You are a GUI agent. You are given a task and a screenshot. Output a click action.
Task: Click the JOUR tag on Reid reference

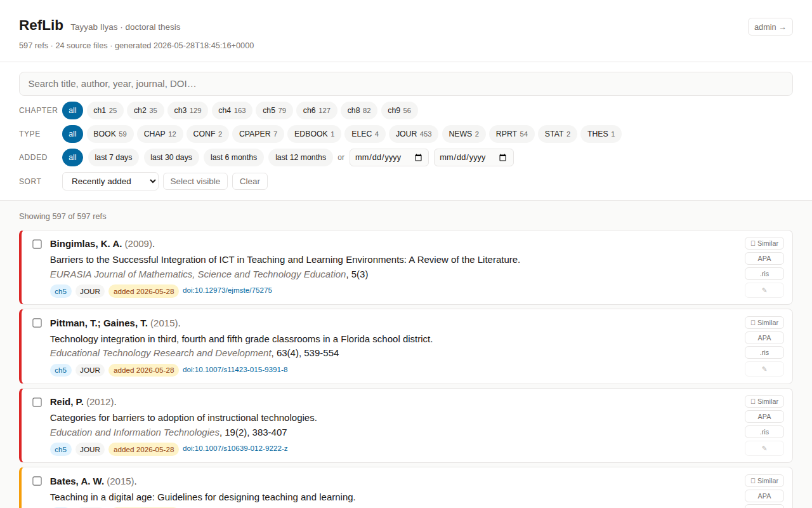point(90,450)
